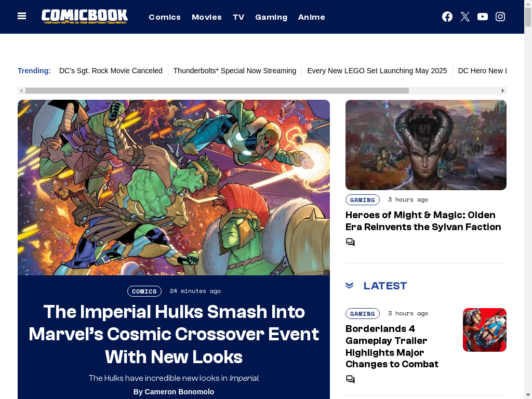Open Thunderbolts* Special Now Streaming link
The width and height of the screenshot is (532, 399).
[235, 71]
